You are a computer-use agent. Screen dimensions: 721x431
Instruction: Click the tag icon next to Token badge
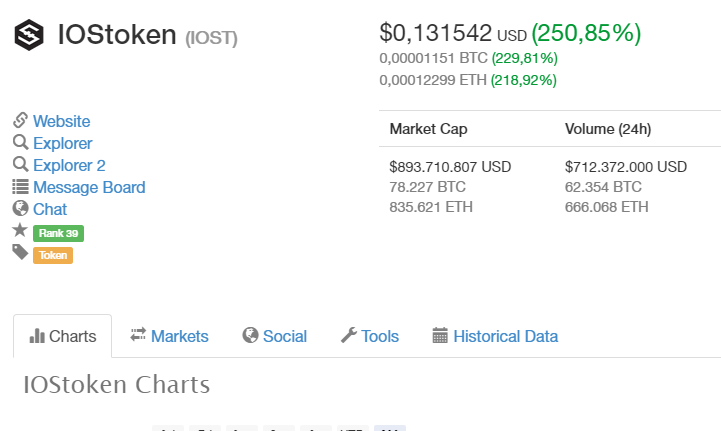[20, 253]
